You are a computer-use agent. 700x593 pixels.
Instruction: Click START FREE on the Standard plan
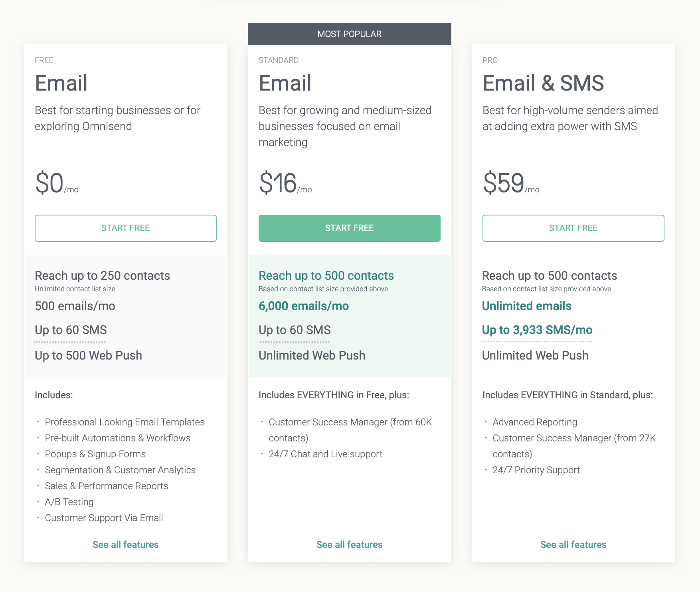(349, 228)
